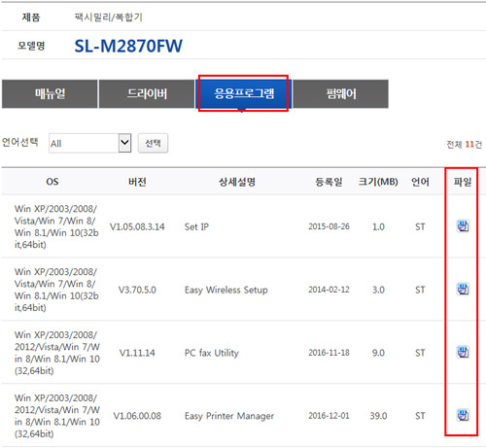This screenshot has width=486, height=448.
Task: Click the size value 9.0
Action: click(378, 353)
